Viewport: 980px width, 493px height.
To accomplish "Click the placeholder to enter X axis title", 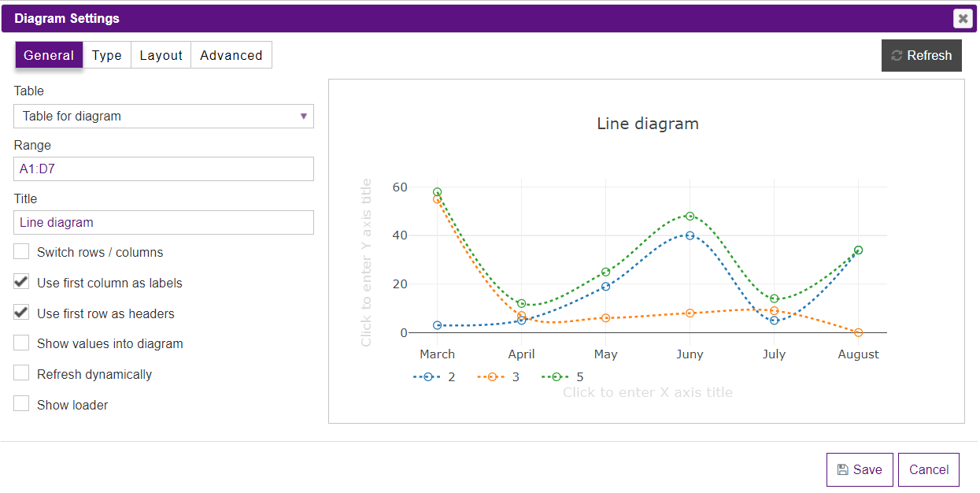I will (647, 392).
